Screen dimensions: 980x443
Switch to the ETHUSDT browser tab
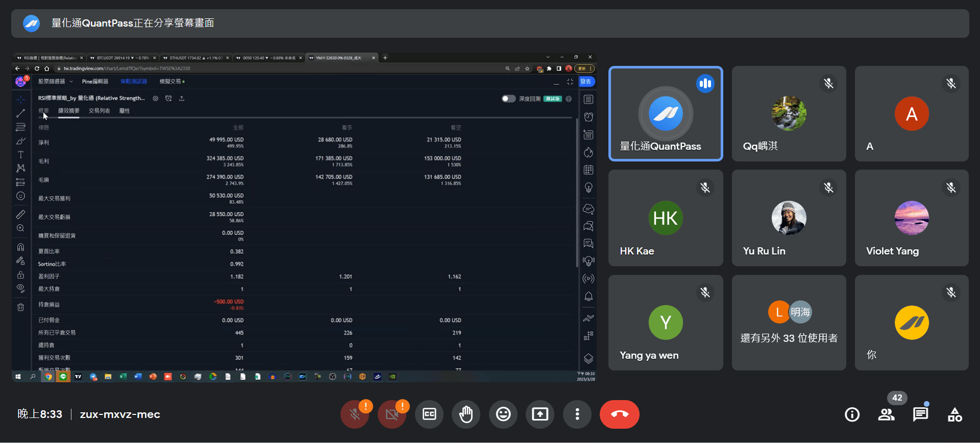[195, 58]
